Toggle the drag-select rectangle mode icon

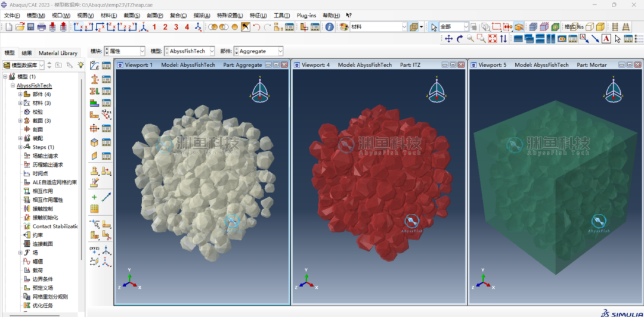(497, 27)
